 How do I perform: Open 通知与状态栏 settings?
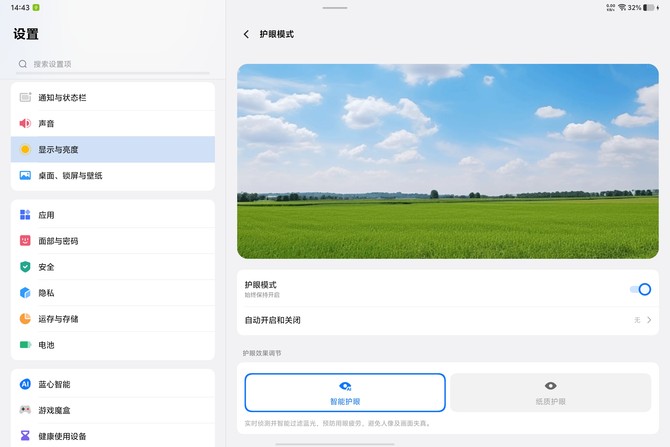113,97
